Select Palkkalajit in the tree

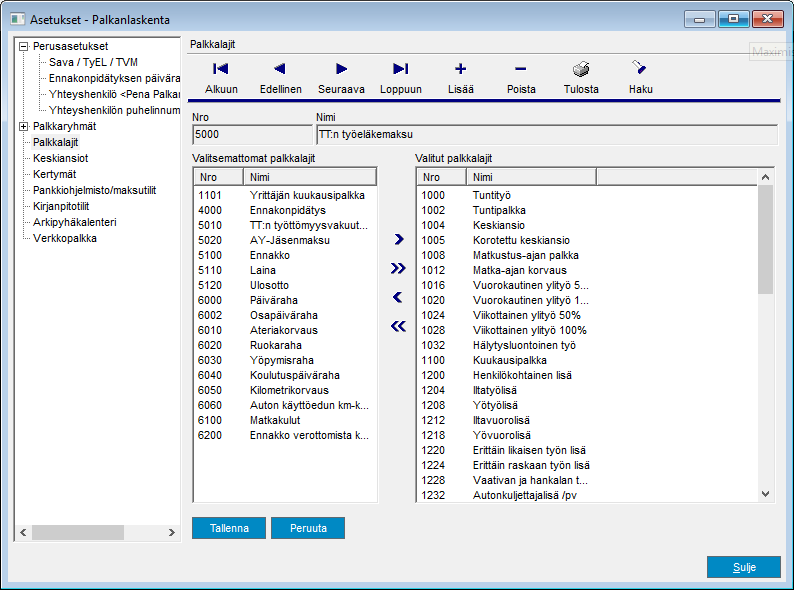56,142
